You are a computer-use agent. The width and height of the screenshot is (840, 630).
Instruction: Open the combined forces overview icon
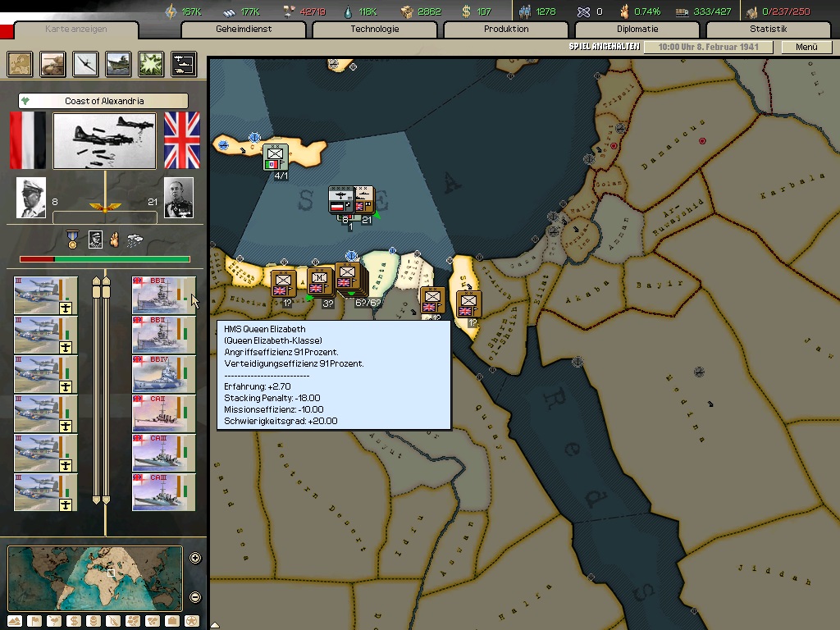tap(184, 64)
